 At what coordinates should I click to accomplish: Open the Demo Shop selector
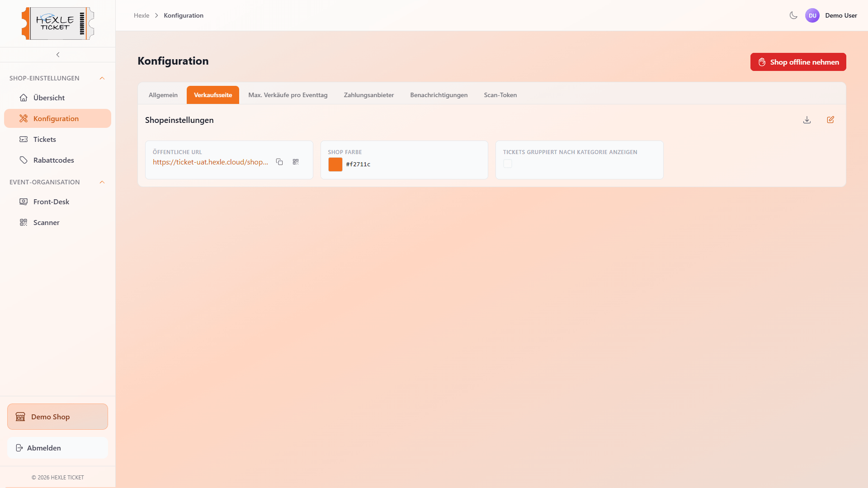tap(57, 417)
